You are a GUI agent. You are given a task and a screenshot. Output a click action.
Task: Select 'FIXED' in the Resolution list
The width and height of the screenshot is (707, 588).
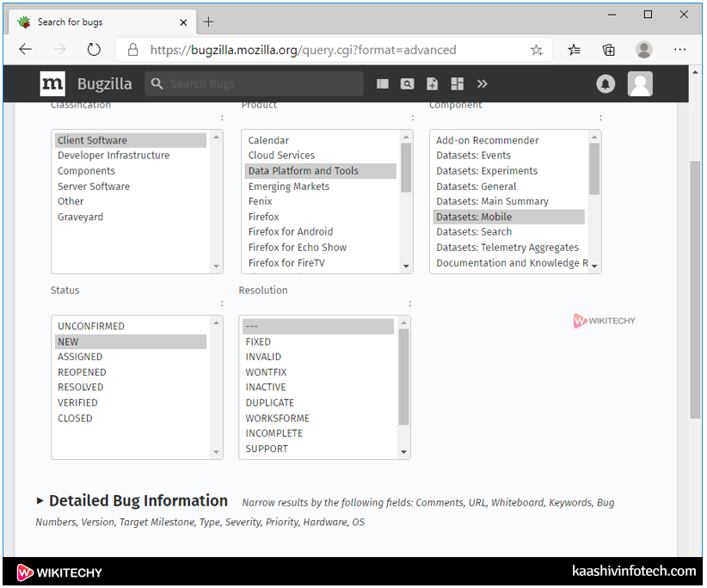click(258, 342)
